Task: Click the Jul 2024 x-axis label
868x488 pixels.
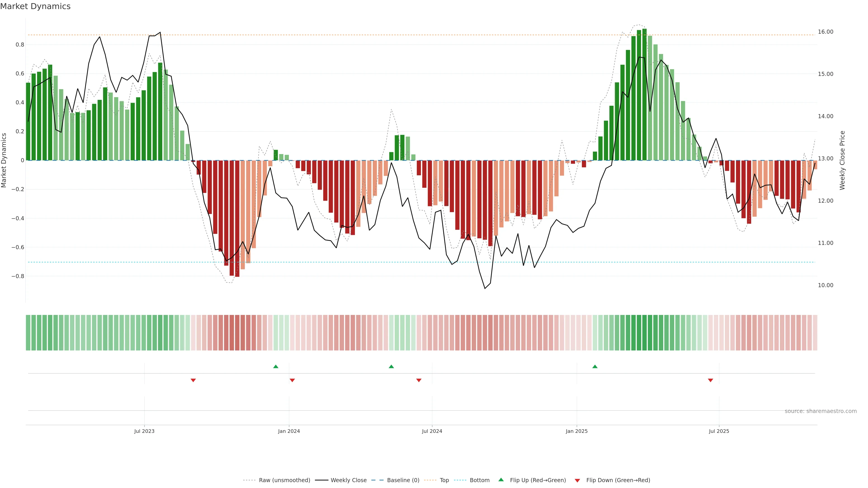Action: click(432, 431)
